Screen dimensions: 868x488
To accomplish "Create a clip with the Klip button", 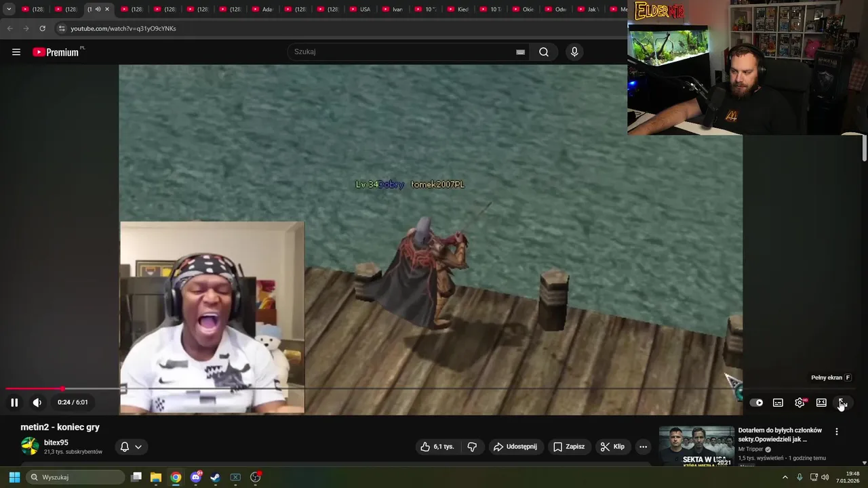I will tap(612, 447).
